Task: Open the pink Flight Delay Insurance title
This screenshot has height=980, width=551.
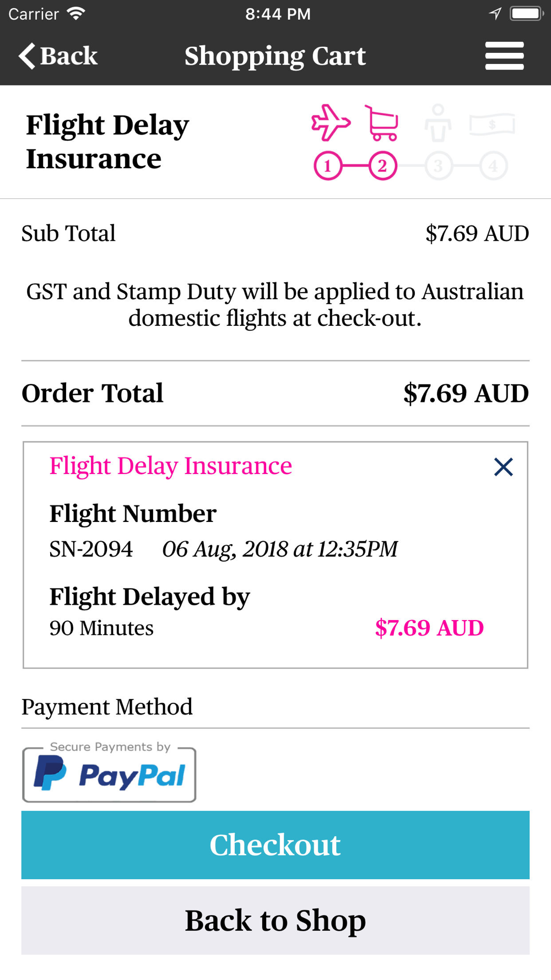Action: [171, 466]
